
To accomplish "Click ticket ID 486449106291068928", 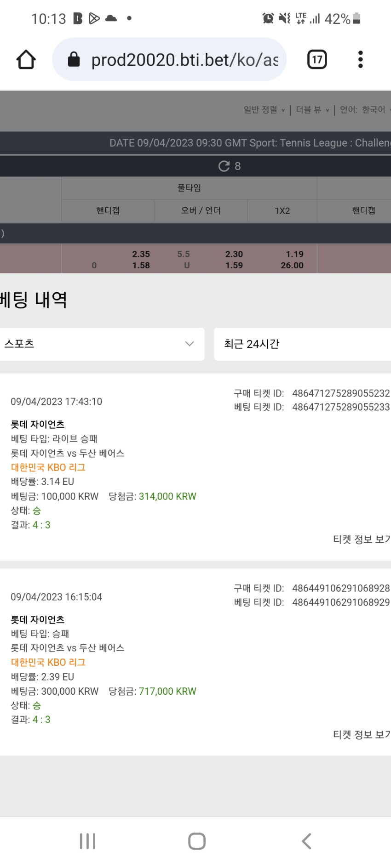I will click(341, 588).
